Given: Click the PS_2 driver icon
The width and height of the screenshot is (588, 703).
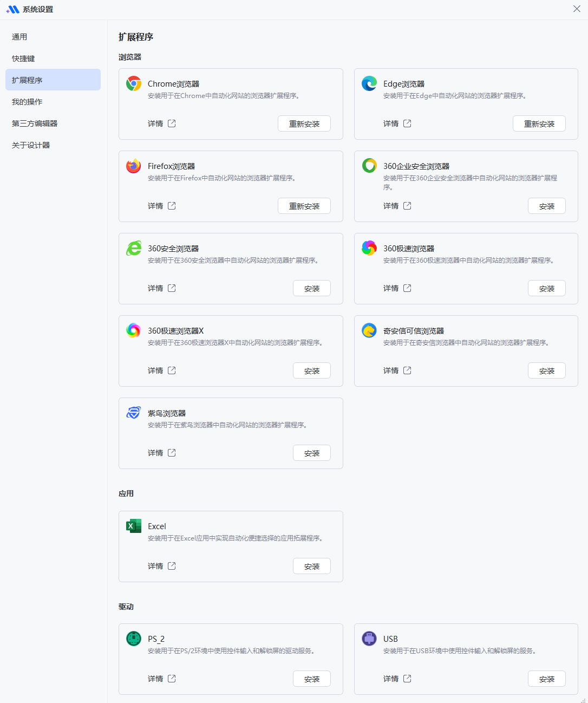Looking at the screenshot, I should [x=134, y=639].
